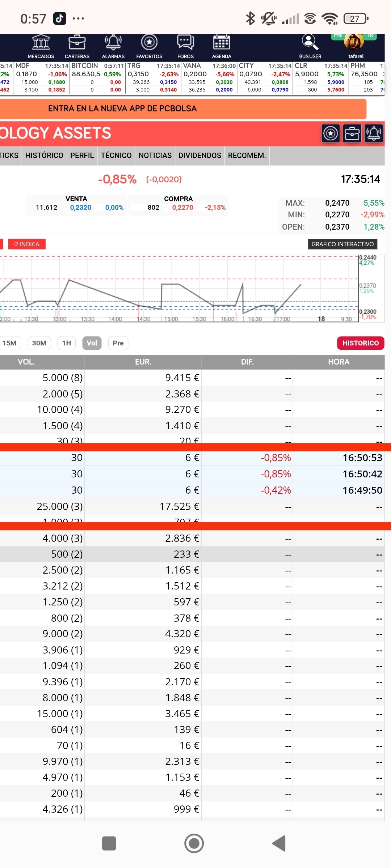This screenshot has width=391, height=868.
Task: Set alarm with bell icon in red header
Action: point(374,133)
